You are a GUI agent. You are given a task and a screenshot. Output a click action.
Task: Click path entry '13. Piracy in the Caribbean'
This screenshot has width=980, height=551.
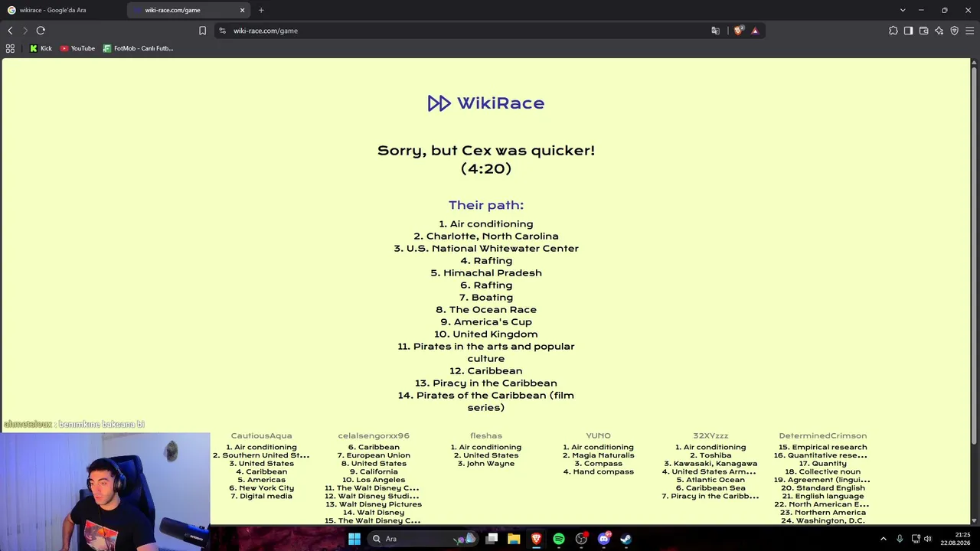(x=486, y=383)
